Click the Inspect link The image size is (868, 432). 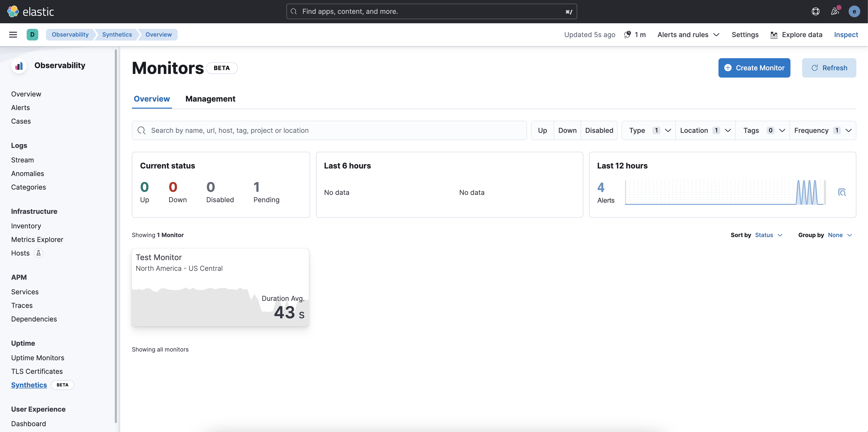point(846,35)
